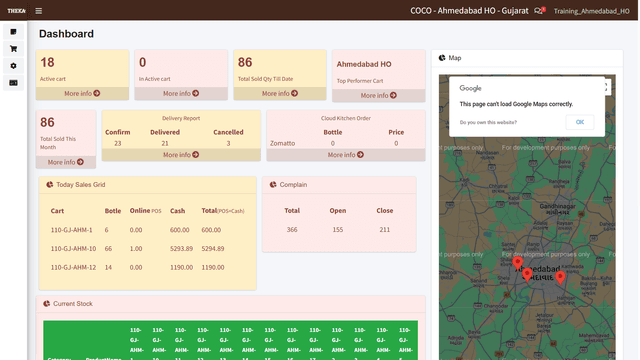The height and width of the screenshot is (360, 640).
Task: Click 'Do you own this website?' link
Action: (488, 122)
